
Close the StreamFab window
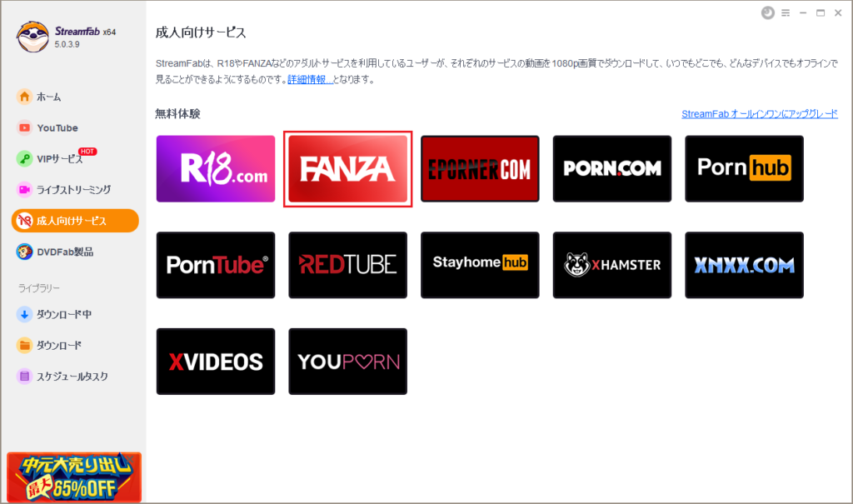[x=838, y=13]
